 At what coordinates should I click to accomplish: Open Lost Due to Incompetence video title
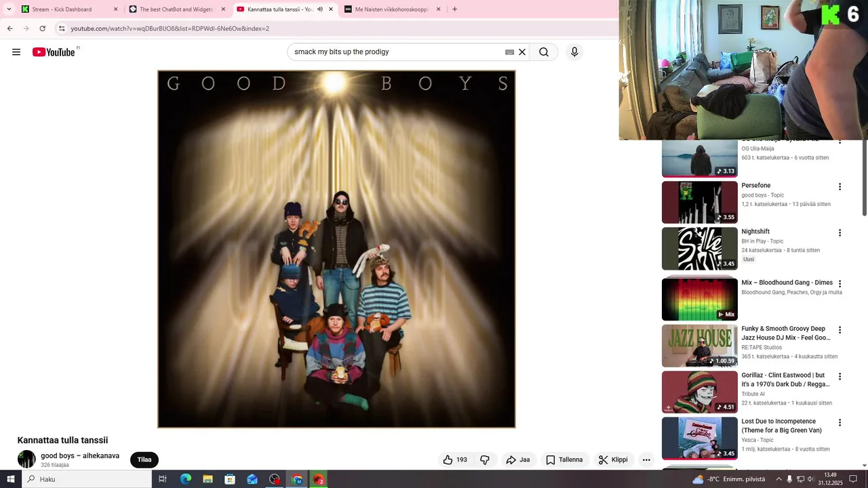coord(781,426)
